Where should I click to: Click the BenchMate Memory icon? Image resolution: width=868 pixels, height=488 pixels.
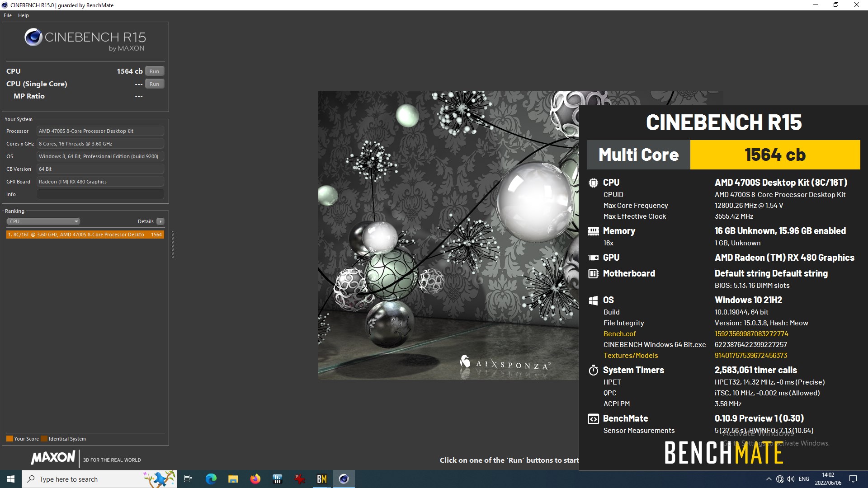pyautogui.click(x=593, y=231)
